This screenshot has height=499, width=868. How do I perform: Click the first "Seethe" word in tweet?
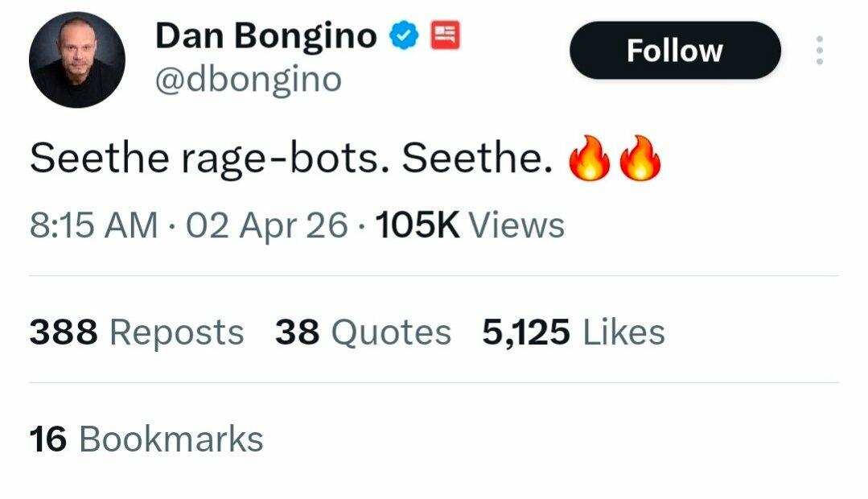[93, 159]
